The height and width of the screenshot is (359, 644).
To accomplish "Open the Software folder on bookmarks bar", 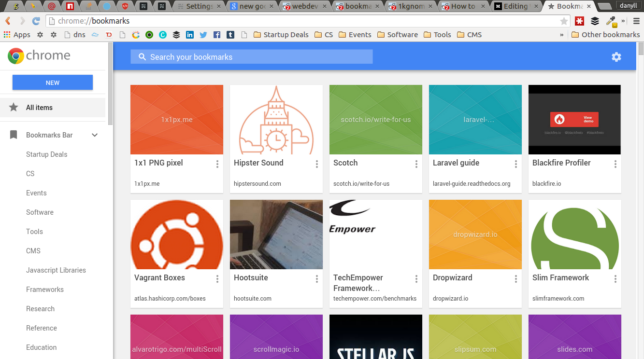I will pyautogui.click(x=398, y=35).
